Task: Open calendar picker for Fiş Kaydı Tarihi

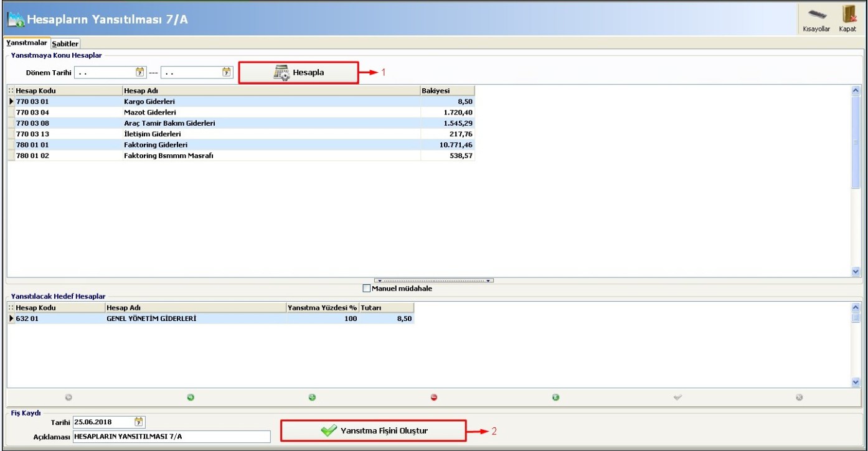Action: click(x=139, y=422)
